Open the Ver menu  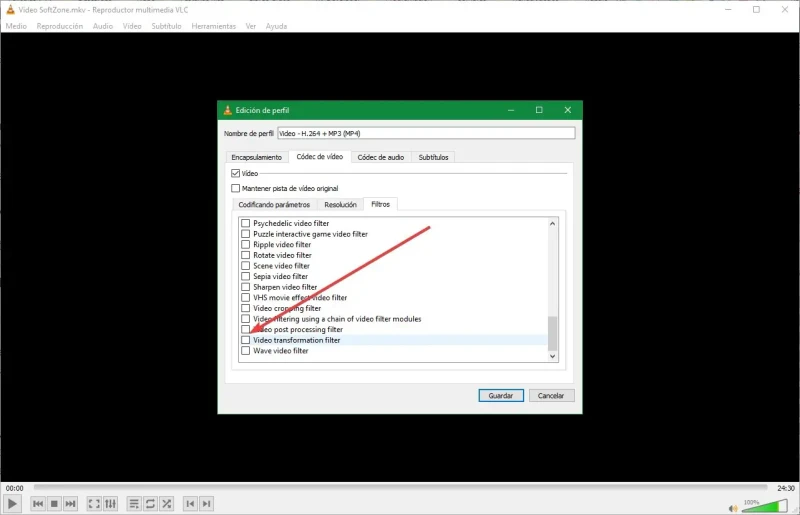[x=251, y=26]
